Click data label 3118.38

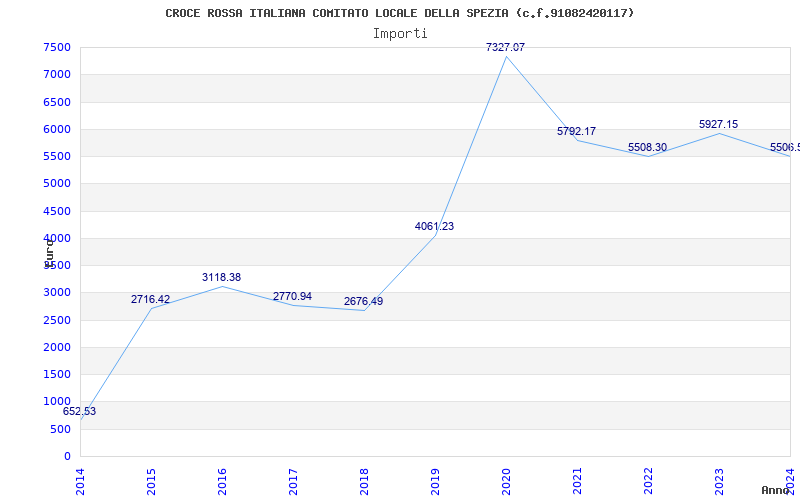221,278
